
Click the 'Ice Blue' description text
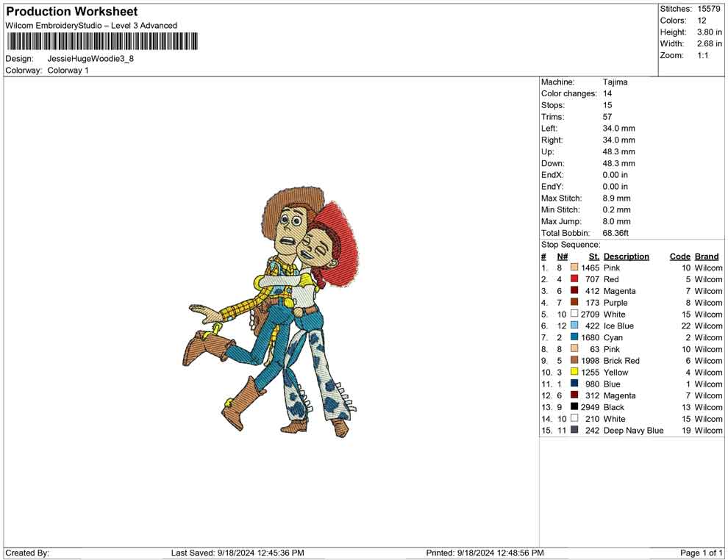click(x=618, y=326)
